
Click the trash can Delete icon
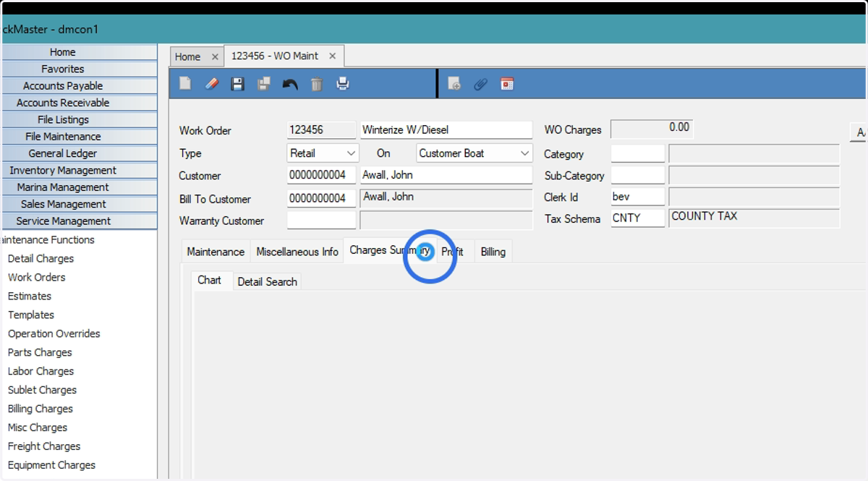317,84
